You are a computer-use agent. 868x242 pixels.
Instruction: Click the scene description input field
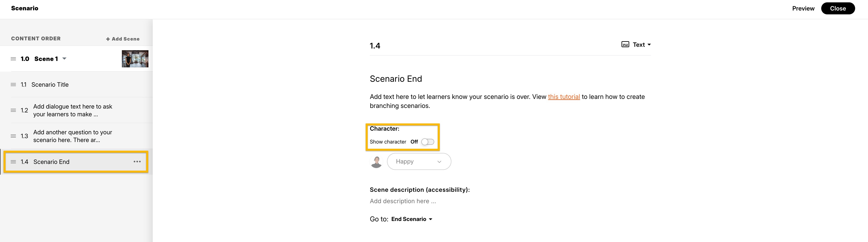pyautogui.click(x=403, y=201)
